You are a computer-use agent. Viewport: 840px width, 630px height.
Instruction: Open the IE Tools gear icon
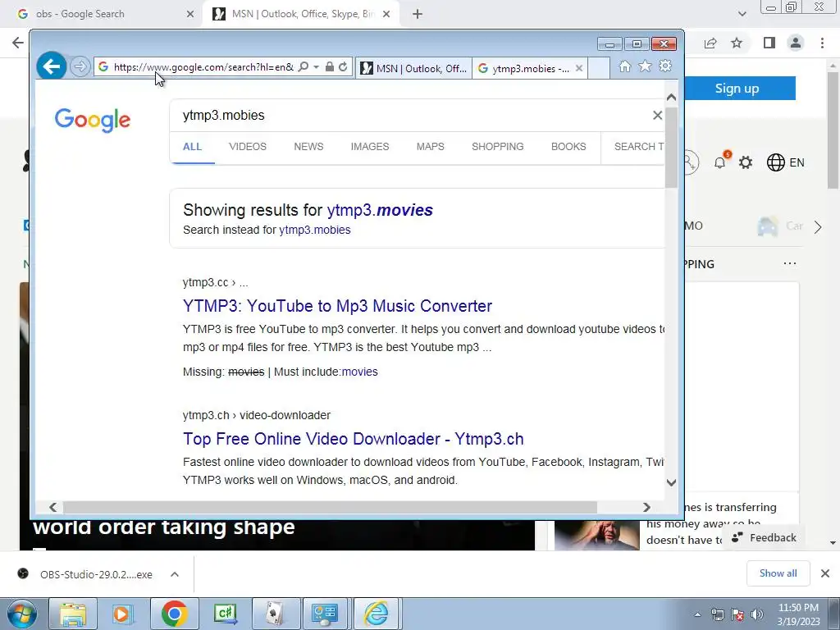pyautogui.click(x=665, y=66)
